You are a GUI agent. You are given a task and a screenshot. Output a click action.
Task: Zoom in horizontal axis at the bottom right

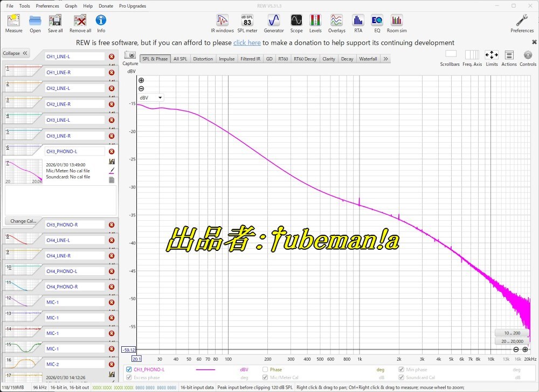coord(525,349)
